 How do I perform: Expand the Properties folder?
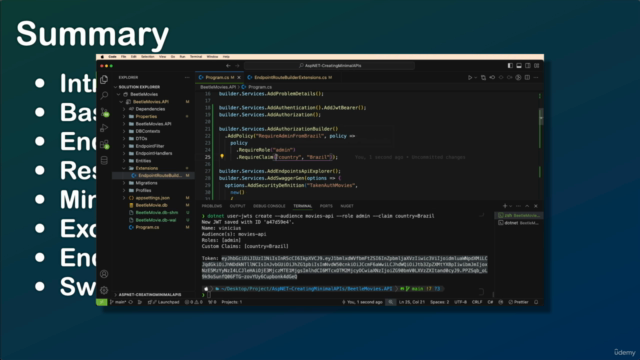coord(124,116)
